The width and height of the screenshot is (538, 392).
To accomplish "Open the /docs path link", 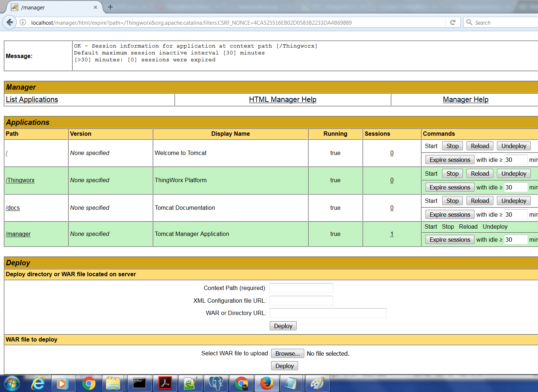I will [x=13, y=208].
